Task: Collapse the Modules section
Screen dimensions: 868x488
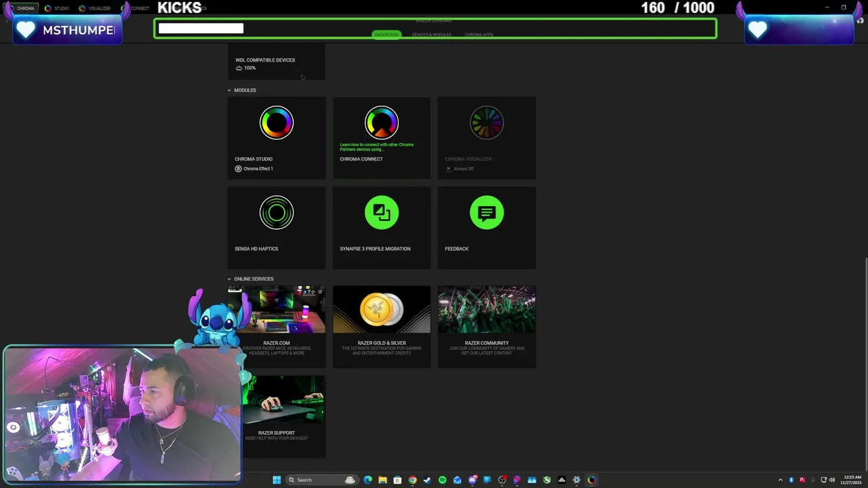Action: (229, 90)
